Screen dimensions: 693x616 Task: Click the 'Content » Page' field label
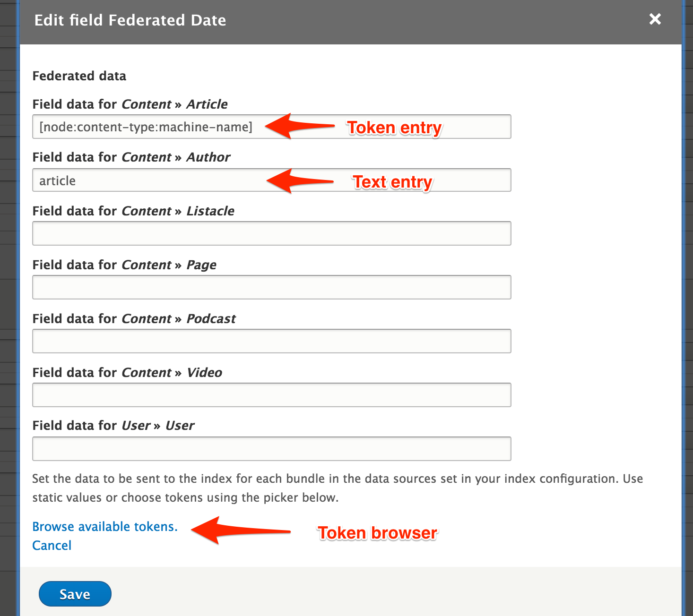(124, 265)
